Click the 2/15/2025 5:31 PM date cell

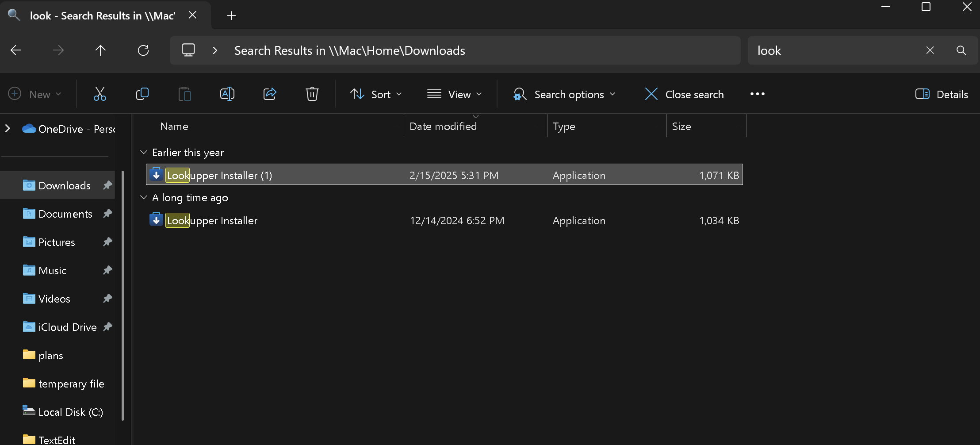(454, 175)
